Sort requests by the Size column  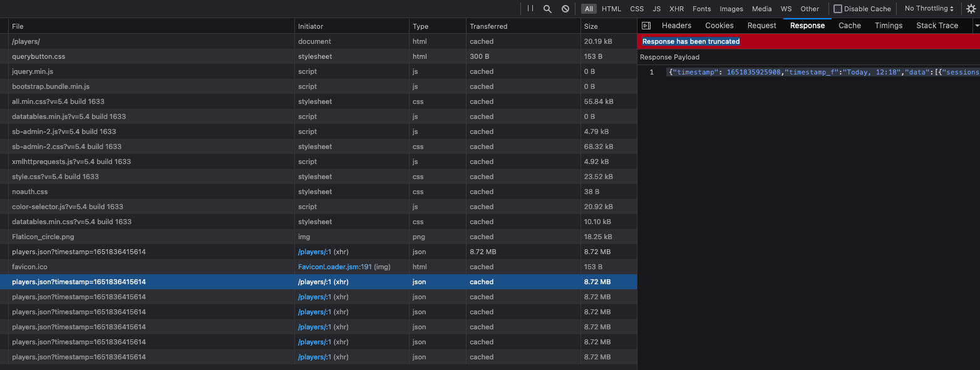tap(589, 26)
